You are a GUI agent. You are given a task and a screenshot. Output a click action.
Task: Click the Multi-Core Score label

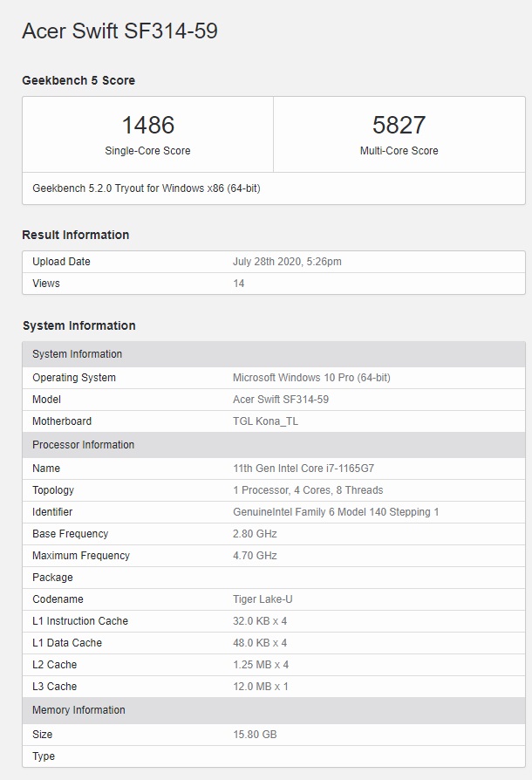point(399,151)
